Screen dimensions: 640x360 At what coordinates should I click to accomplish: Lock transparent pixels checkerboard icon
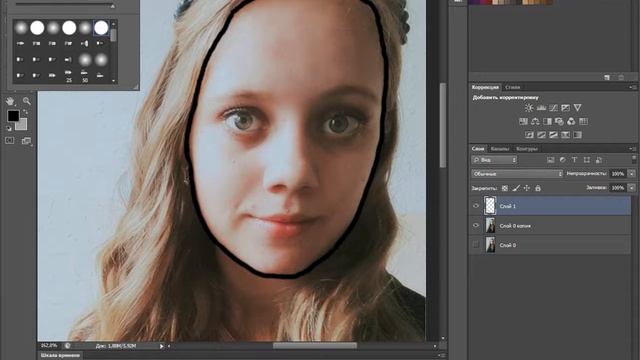tap(505, 188)
